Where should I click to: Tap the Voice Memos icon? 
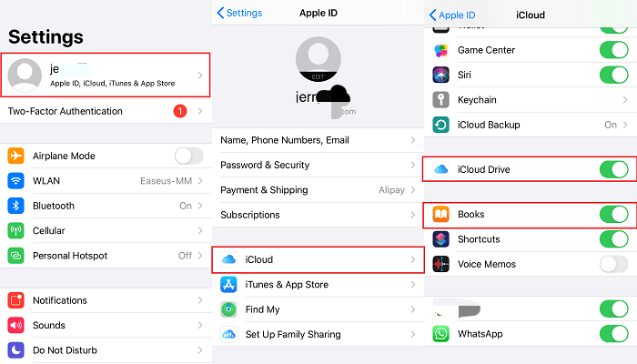(x=441, y=264)
